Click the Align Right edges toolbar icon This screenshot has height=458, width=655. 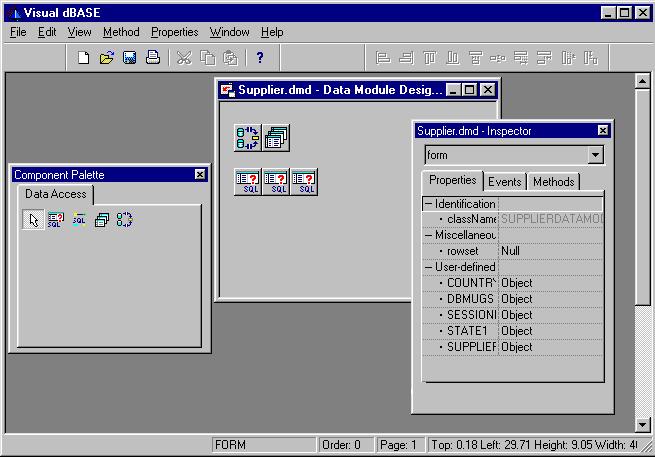[406, 58]
